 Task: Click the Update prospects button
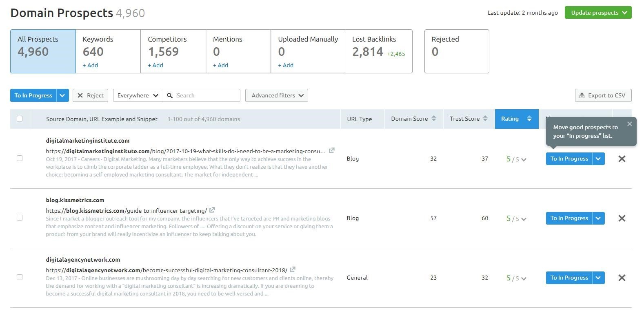pyautogui.click(x=598, y=13)
